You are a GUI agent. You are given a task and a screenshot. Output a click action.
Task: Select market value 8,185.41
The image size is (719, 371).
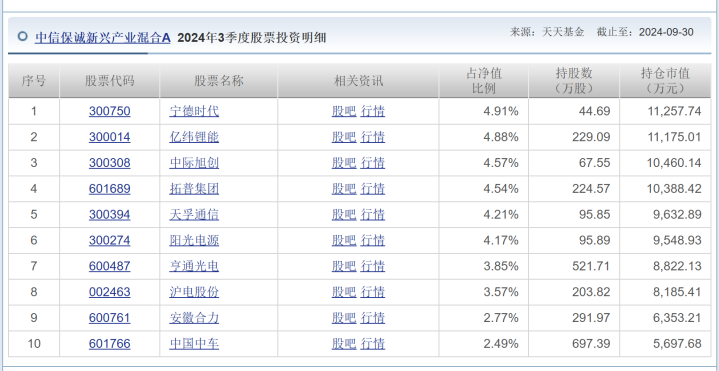(x=677, y=292)
